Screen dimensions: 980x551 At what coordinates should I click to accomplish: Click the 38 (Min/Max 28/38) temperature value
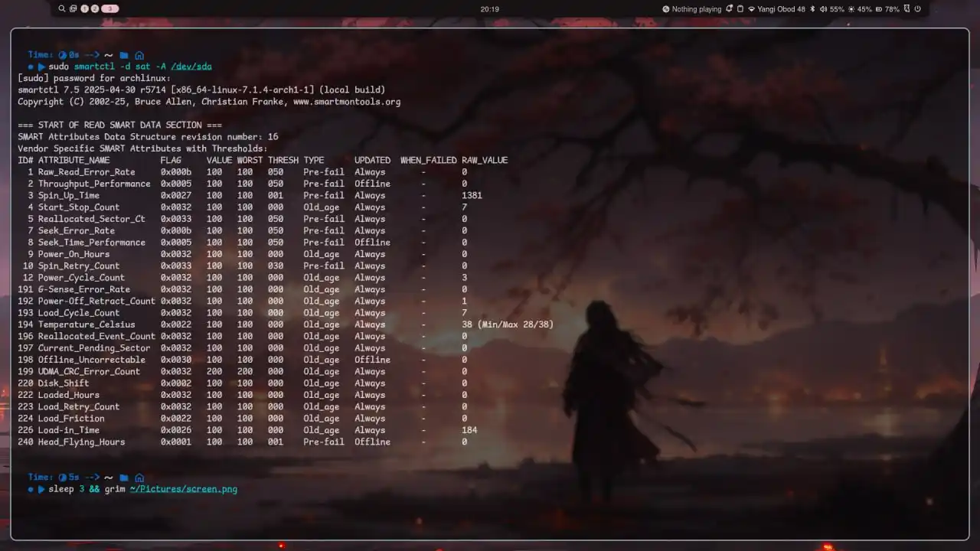pos(508,324)
